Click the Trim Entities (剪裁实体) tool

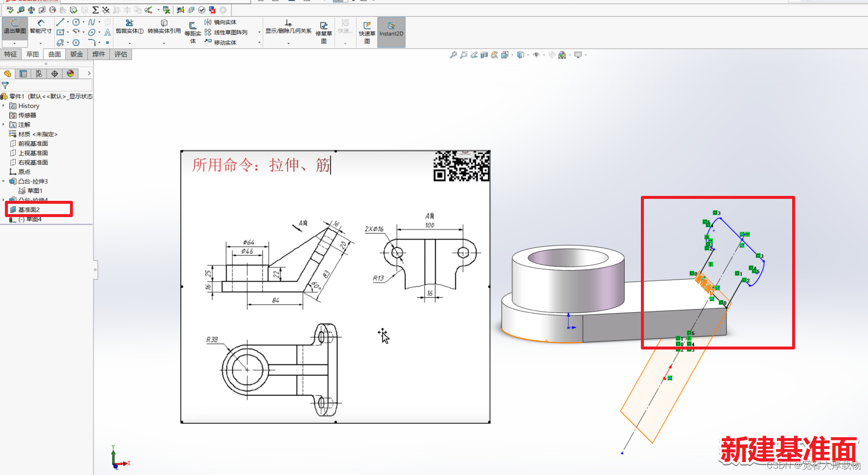coord(130,27)
